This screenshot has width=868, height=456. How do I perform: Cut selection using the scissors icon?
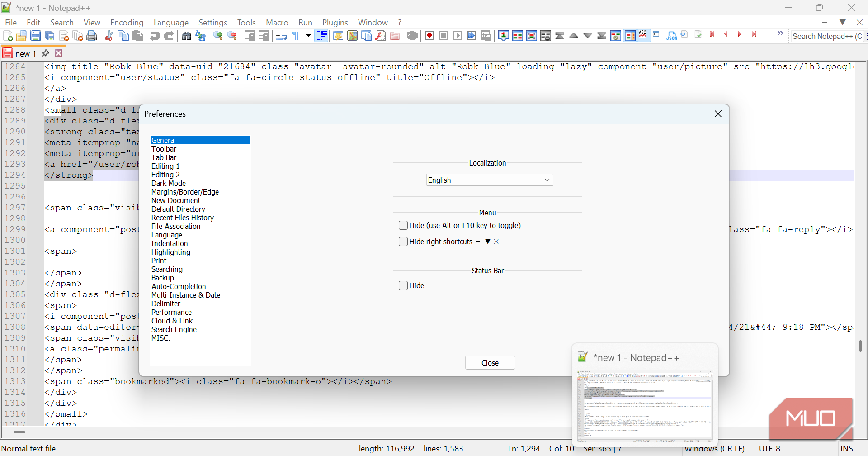(109, 36)
